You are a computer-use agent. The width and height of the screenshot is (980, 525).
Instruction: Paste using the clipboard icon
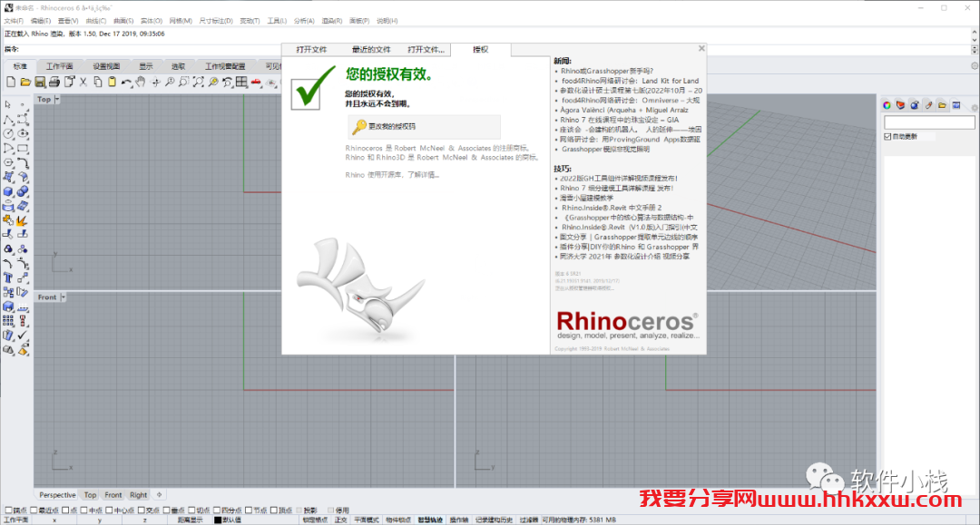tap(112, 82)
